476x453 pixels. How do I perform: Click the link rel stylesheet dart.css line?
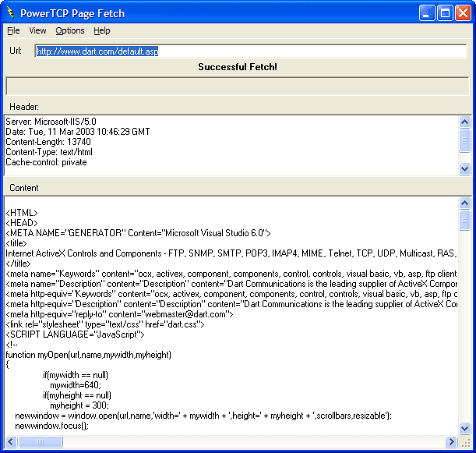(105, 324)
